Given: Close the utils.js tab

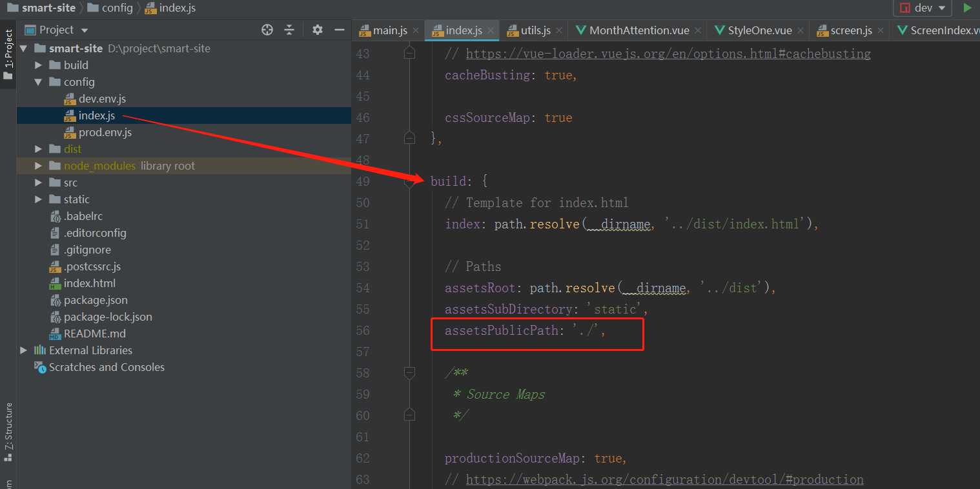Looking at the screenshot, I should click(x=559, y=30).
